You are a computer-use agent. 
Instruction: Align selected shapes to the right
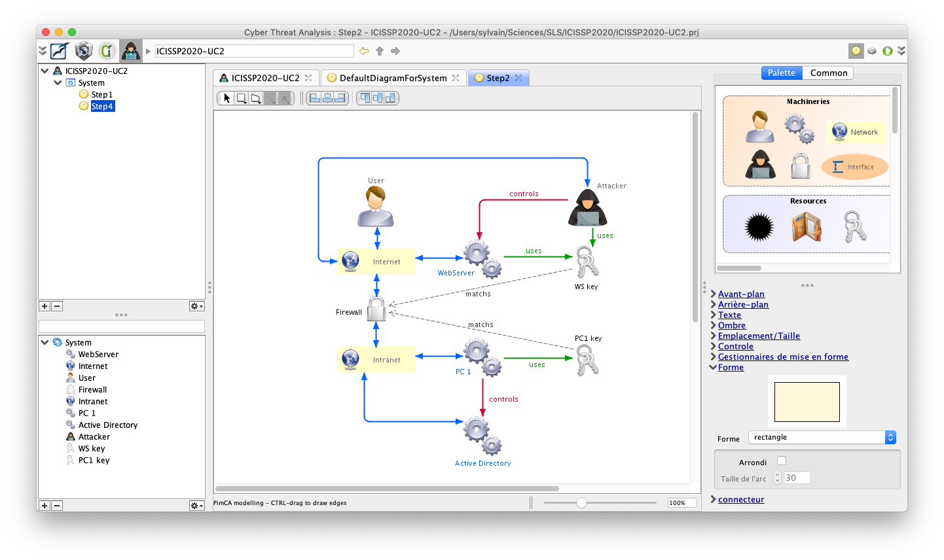tap(340, 98)
